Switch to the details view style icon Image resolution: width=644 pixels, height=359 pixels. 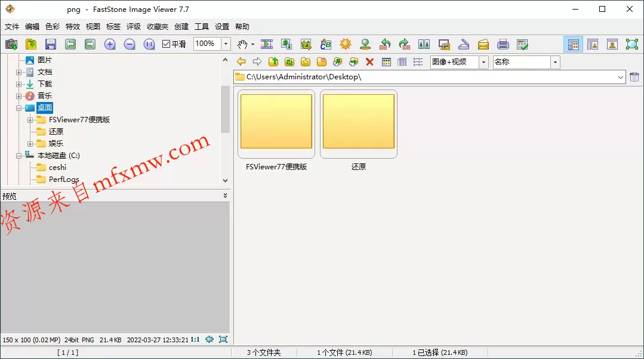click(x=402, y=61)
